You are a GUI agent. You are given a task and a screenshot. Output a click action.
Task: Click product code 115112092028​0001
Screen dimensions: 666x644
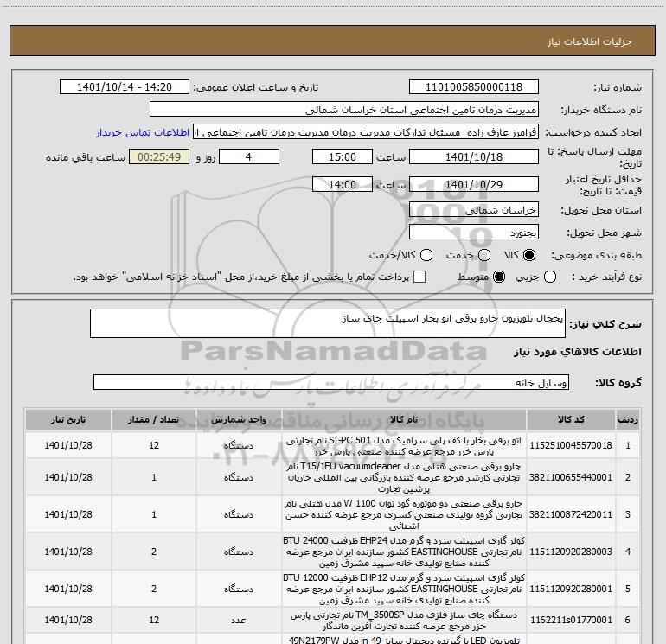pos(571,589)
